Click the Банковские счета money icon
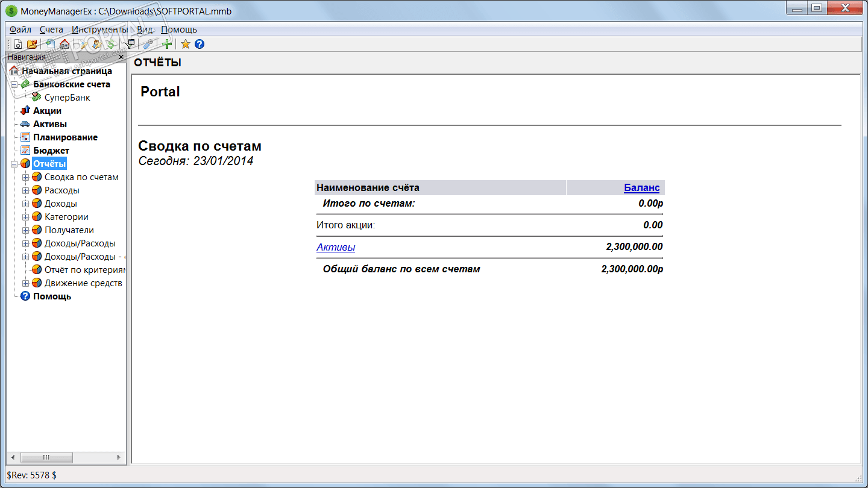868x488 pixels. (25, 84)
